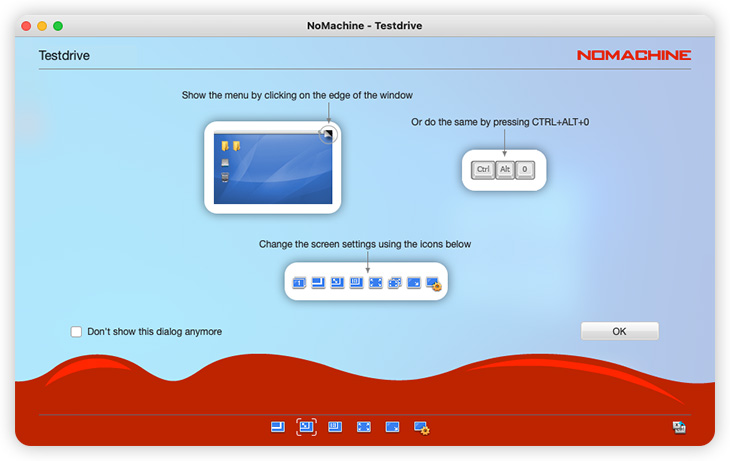Click the green zoom button in the title bar
The height and width of the screenshot is (461, 730).
point(58,25)
